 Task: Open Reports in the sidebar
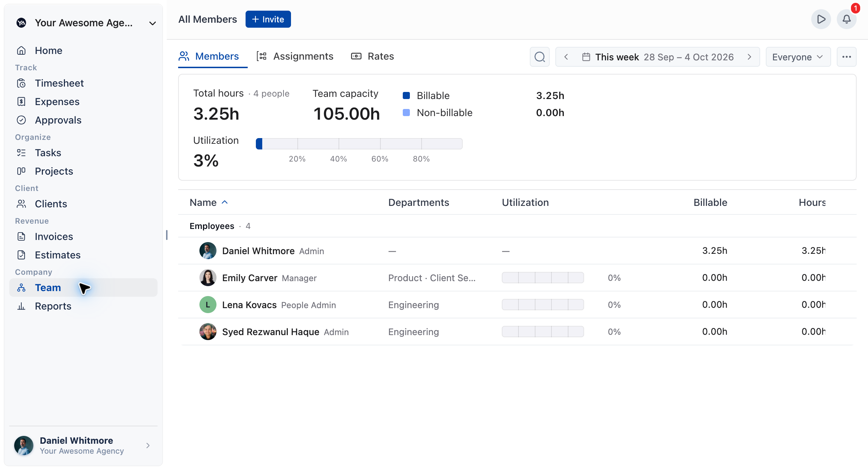tap(83, 306)
